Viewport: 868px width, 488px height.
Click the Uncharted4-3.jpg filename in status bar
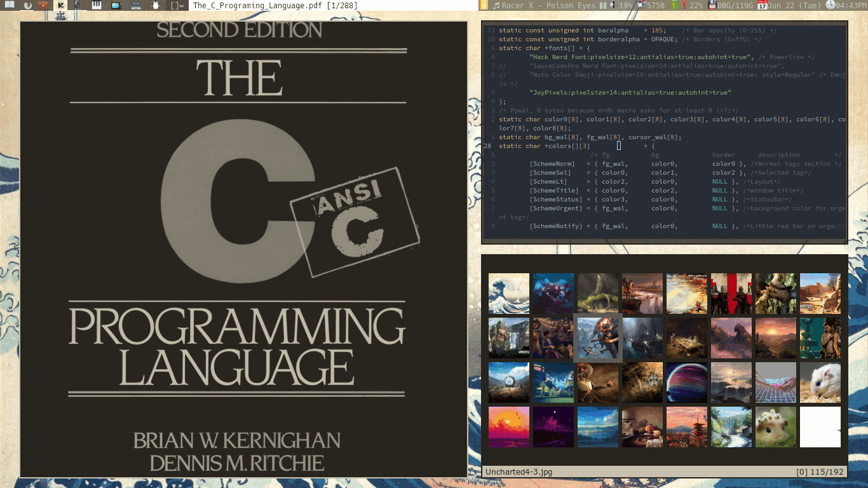(x=519, y=472)
